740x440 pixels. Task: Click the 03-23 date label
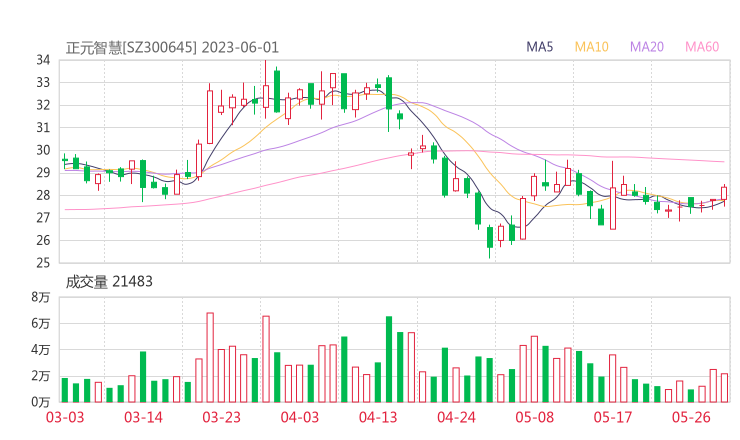click(x=221, y=417)
